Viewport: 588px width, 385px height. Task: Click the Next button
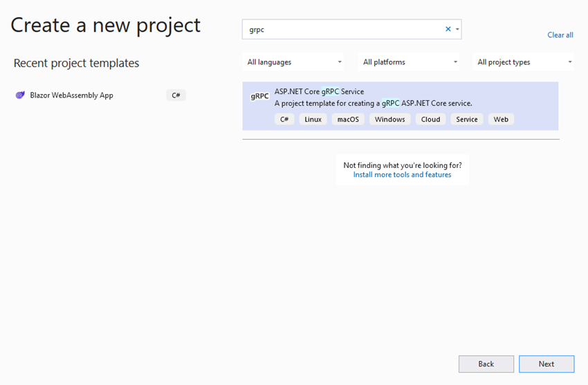pyautogui.click(x=546, y=364)
